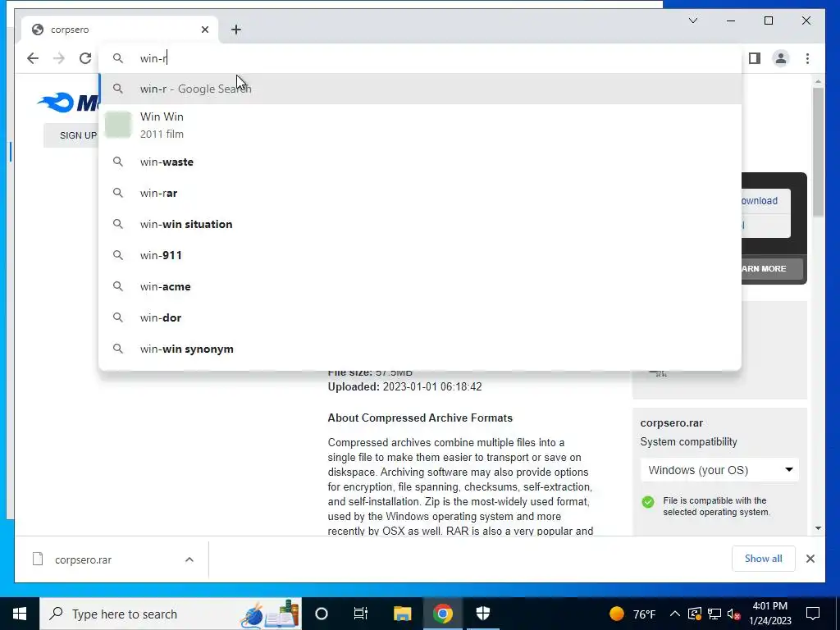Click the Win Win film thumbnail
840x630 pixels.
pyautogui.click(x=118, y=125)
